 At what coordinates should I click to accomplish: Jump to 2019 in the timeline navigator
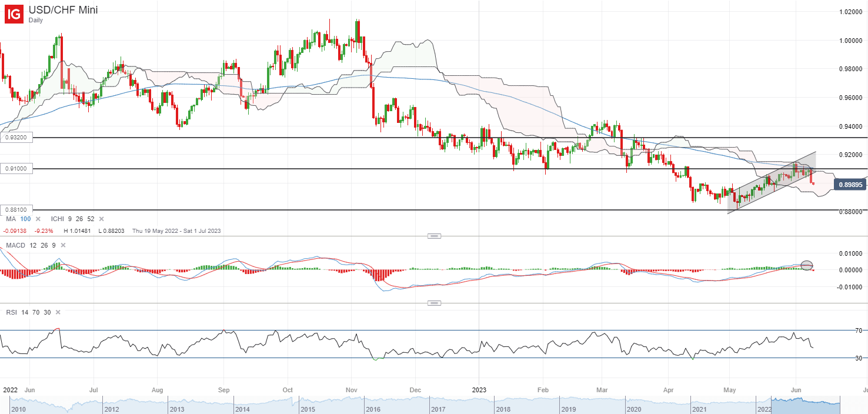click(569, 408)
